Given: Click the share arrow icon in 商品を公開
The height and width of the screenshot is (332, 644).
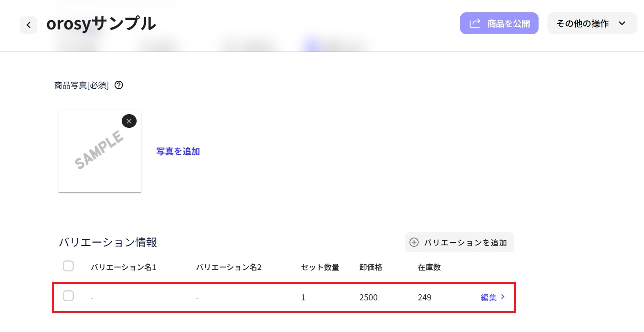Looking at the screenshot, I should click(x=474, y=23).
